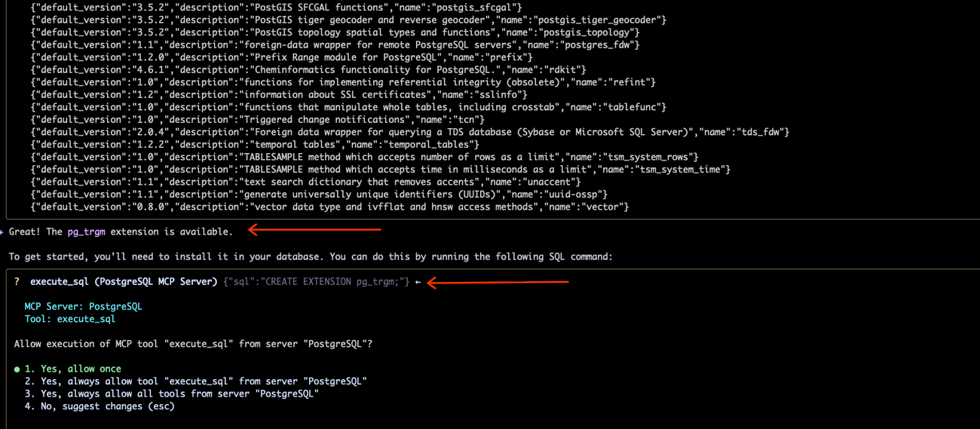Screen dimensions: 980x429
Task: Click the "vector" extension output line
Action: [329, 207]
